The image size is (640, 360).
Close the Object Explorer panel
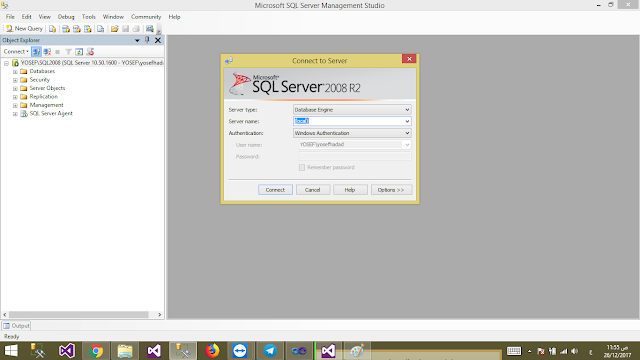[158, 40]
